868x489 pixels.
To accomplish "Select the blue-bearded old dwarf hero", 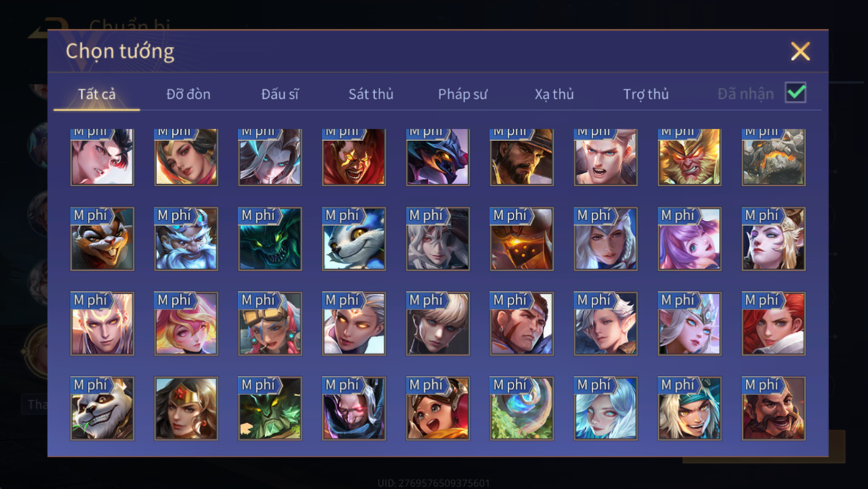I will (186, 239).
